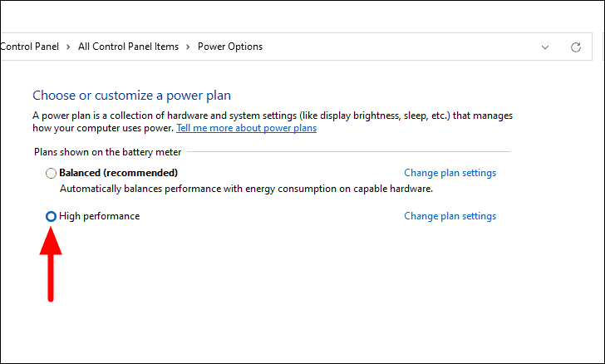Click the Choose or customize a power plan heading
Screen dimensions: 605x364
pos(131,96)
